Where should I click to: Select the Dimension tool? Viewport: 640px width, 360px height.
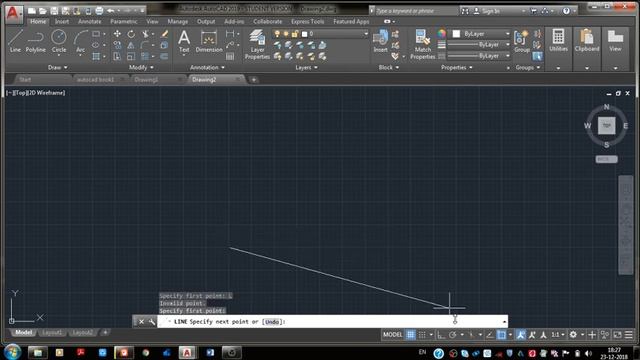(209, 41)
